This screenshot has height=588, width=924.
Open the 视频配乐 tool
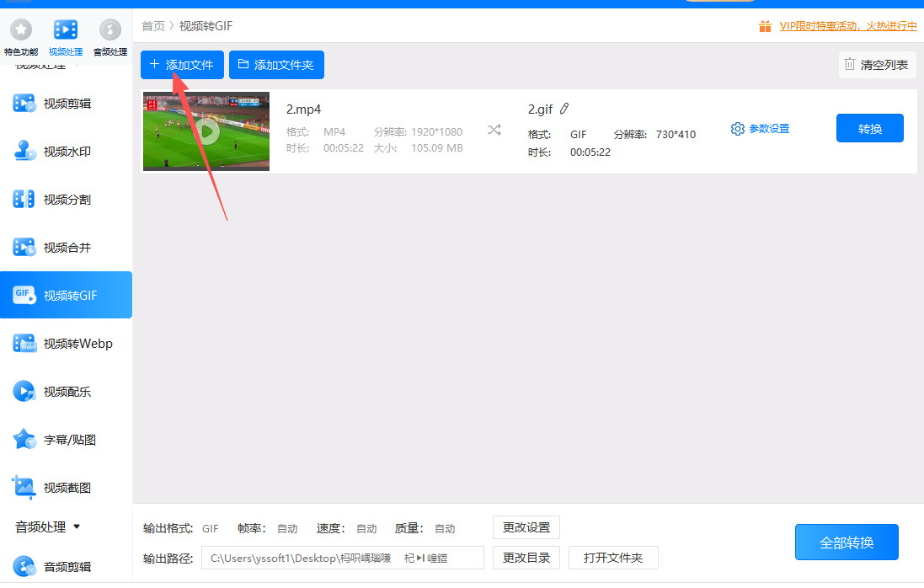click(x=66, y=392)
